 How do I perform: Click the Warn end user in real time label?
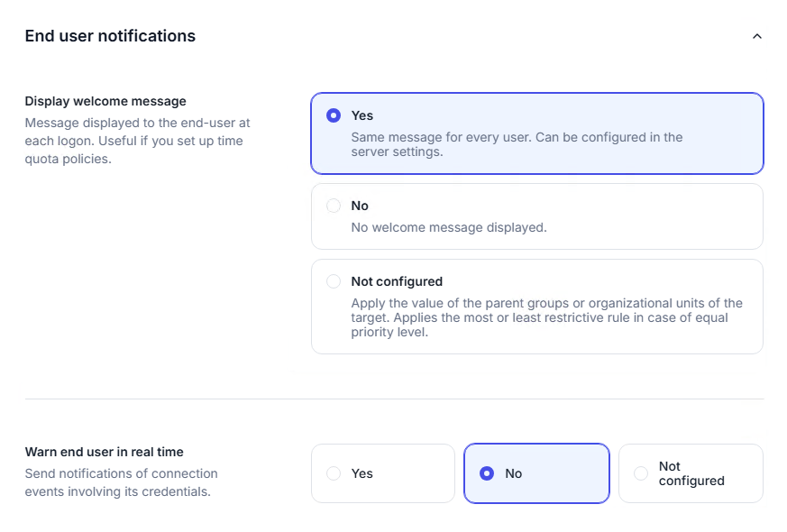[x=104, y=452]
